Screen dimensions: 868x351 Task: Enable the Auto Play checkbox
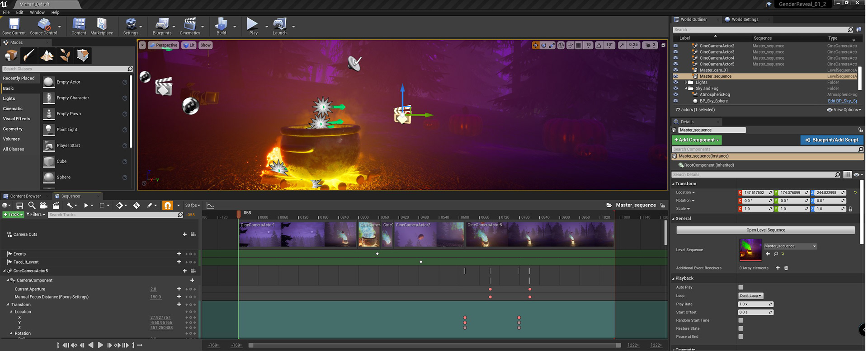coord(741,287)
